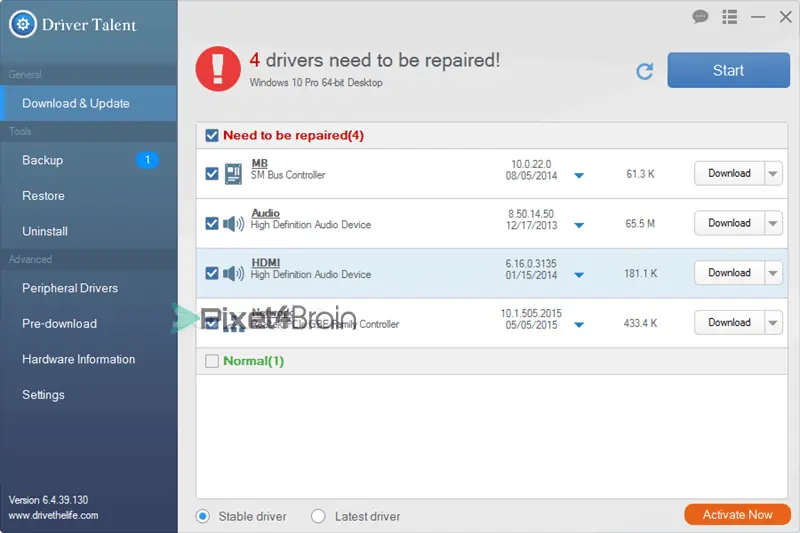The width and height of the screenshot is (800, 533).
Task: Click the motherboard icon for SM Bus Controller
Action: (233, 173)
